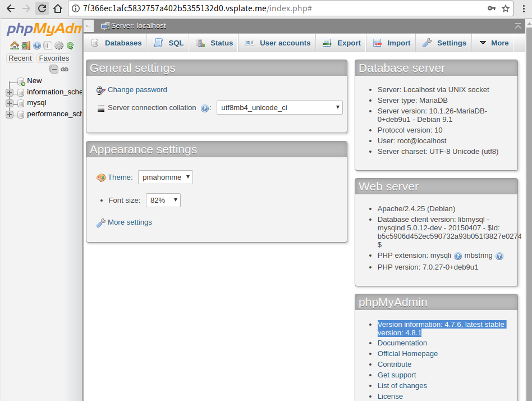Click the phpMyAdmin logo
The width and height of the screenshot is (532, 401).
(x=44, y=29)
